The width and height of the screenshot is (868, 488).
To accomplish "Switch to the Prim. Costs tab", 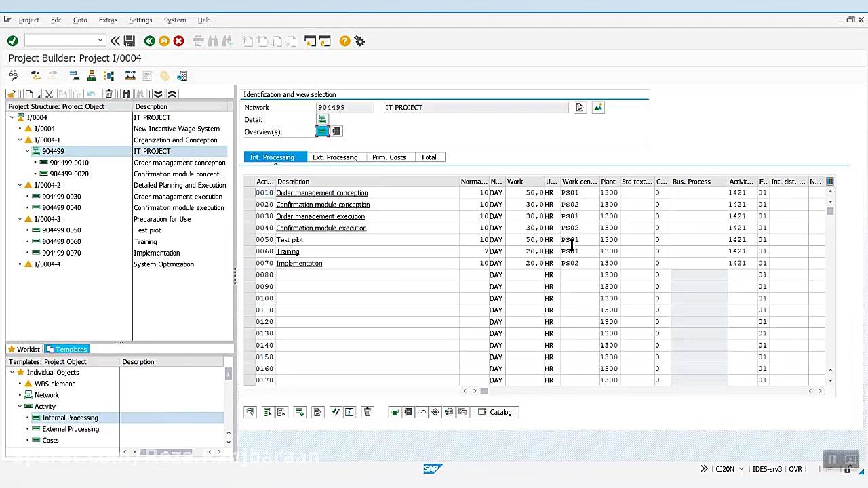I will [389, 157].
